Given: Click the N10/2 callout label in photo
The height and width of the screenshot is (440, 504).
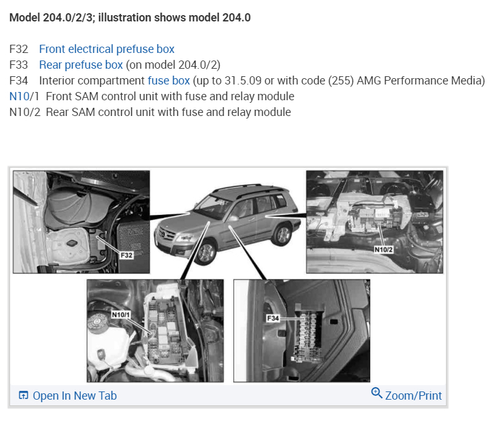Looking at the screenshot, I should (384, 250).
